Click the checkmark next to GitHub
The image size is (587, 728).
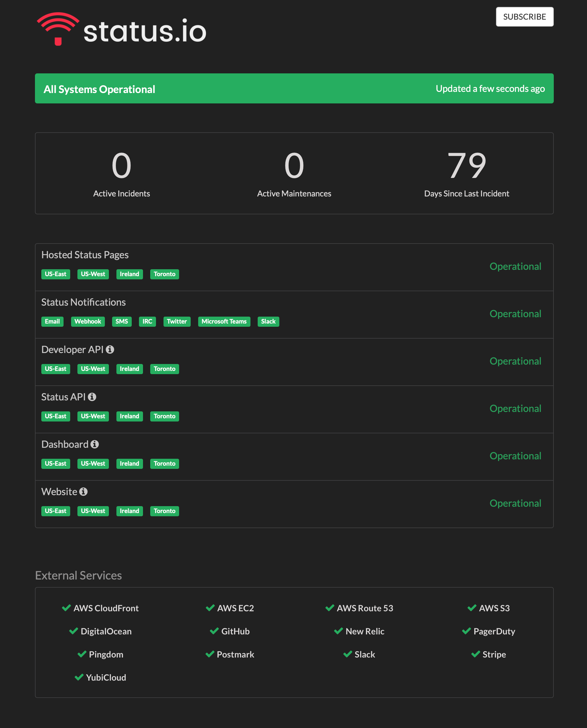tap(214, 631)
